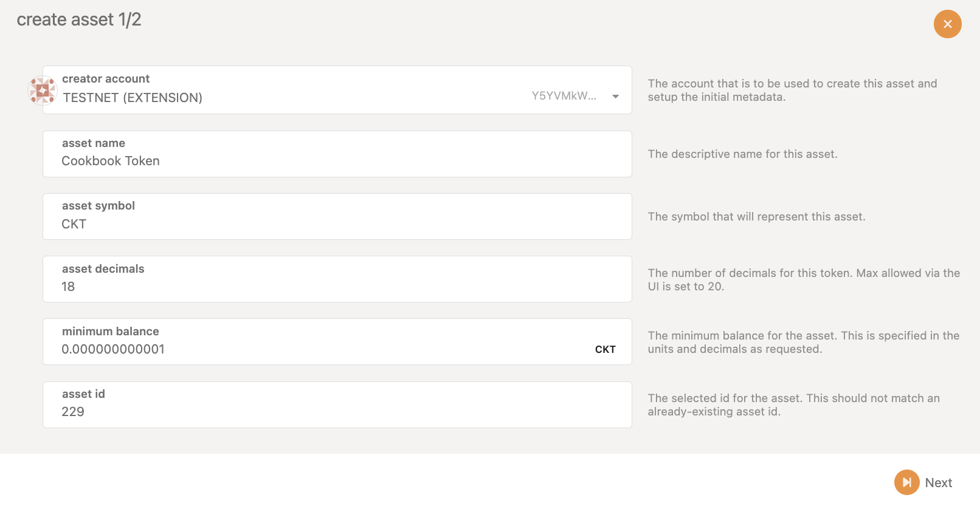Image resolution: width=980 pixels, height=509 pixels.
Task: Click the asset decimals field
Action: (x=337, y=286)
